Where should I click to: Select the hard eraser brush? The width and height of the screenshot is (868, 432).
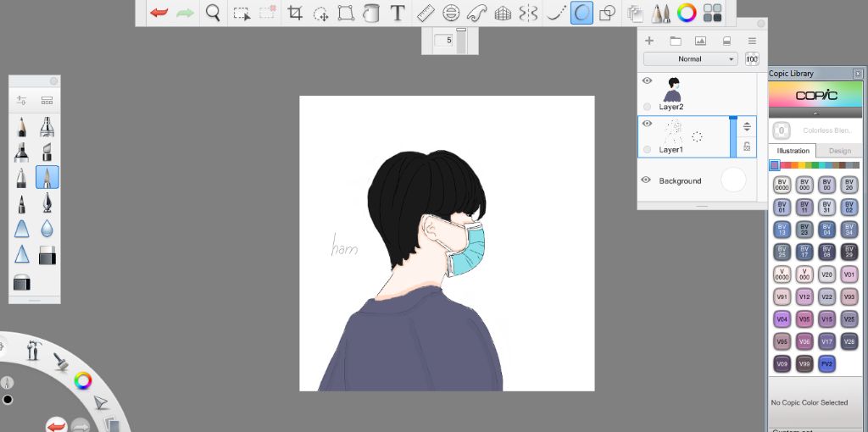(x=47, y=255)
